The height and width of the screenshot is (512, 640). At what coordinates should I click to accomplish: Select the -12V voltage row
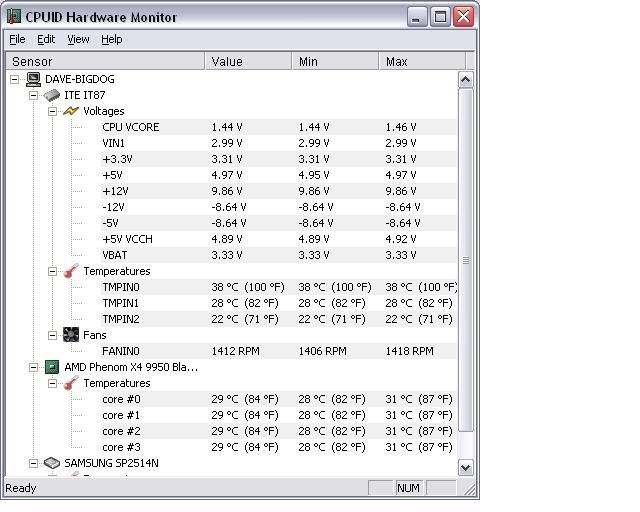pos(279,207)
